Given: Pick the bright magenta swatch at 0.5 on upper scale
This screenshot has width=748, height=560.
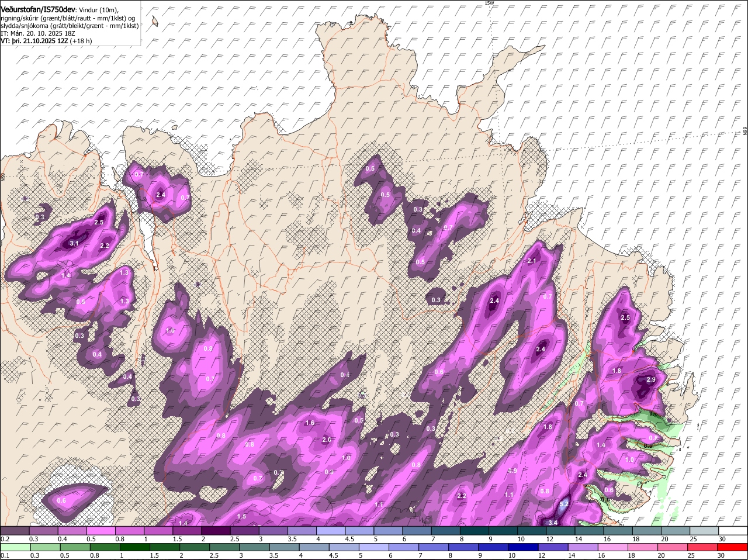Looking at the screenshot, I should coord(101,530).
